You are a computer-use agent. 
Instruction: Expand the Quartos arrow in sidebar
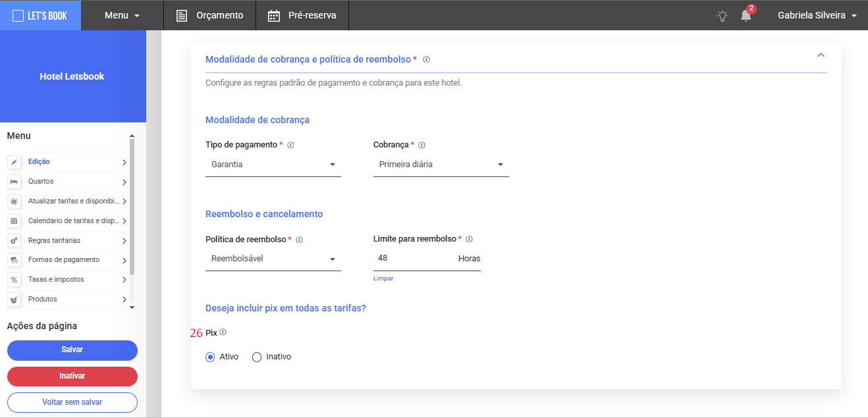coord(124,182)
